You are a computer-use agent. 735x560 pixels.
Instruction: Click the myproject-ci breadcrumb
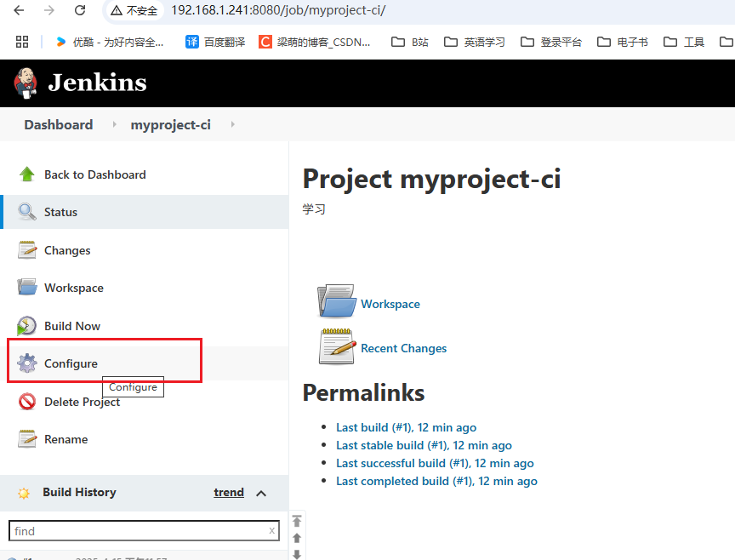click(x=171, y=125)
